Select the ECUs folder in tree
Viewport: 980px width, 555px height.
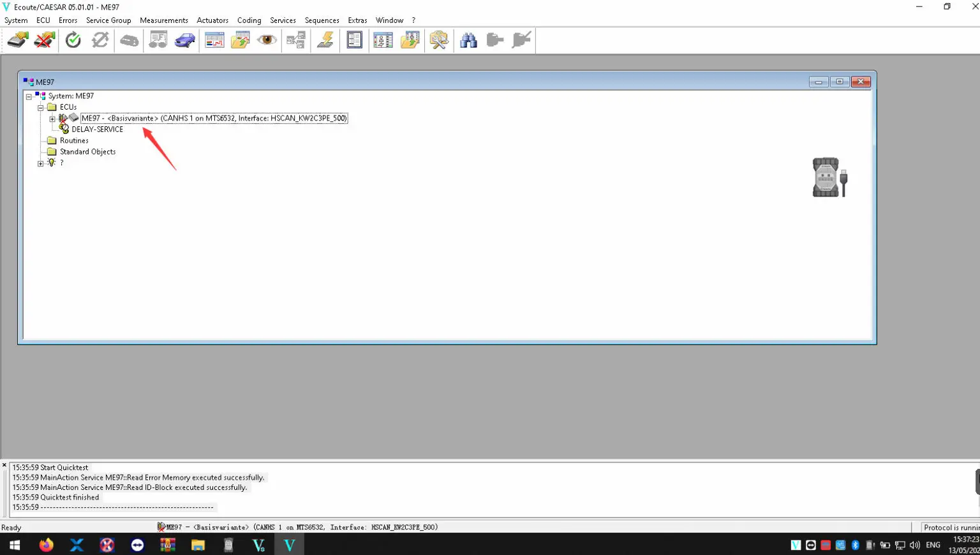coord(68,107)
